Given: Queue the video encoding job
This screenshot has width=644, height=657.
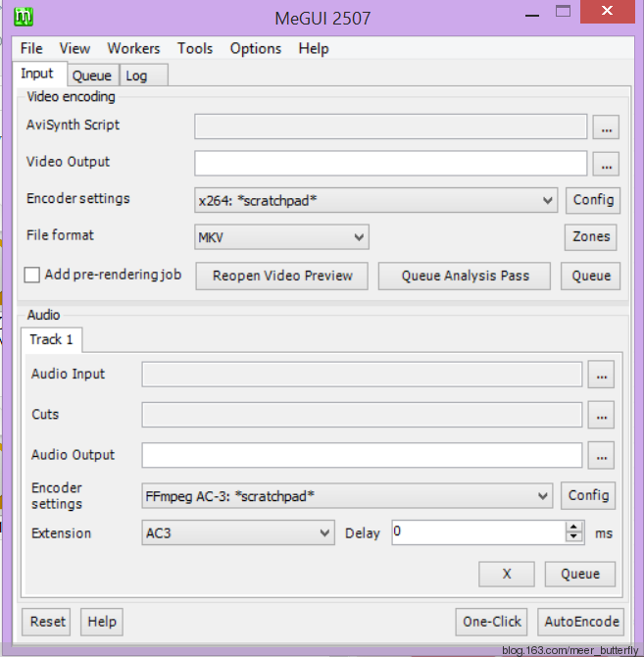Looking at the screenshot, I should pyautogui.click(x=591, y=277).
